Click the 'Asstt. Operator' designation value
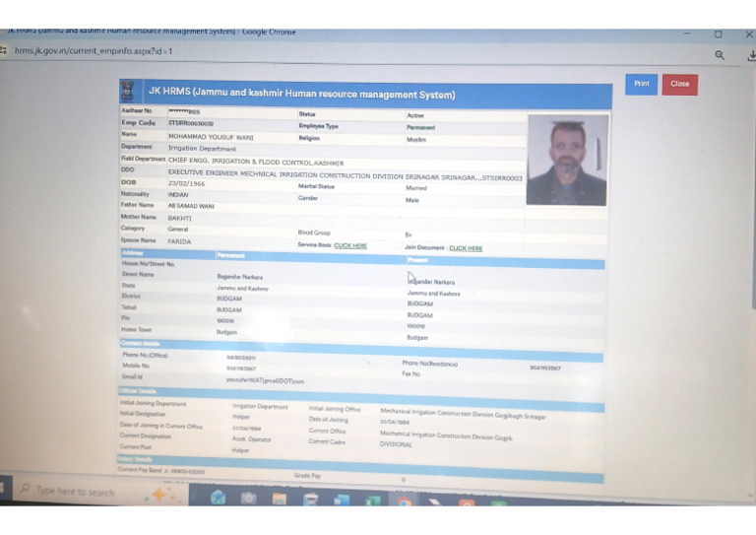The height and width of the screenshot is (535, 756). click(x=252, y=439)
